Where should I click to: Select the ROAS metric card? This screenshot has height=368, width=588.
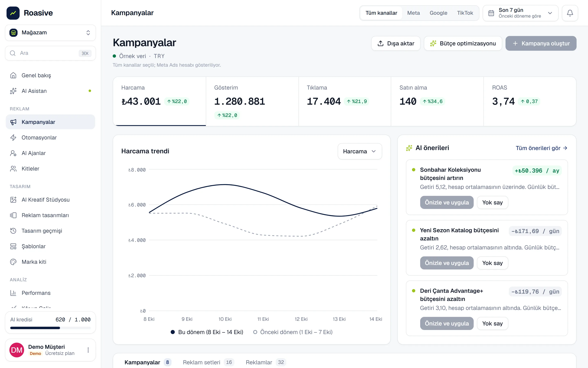pos(530,101)
